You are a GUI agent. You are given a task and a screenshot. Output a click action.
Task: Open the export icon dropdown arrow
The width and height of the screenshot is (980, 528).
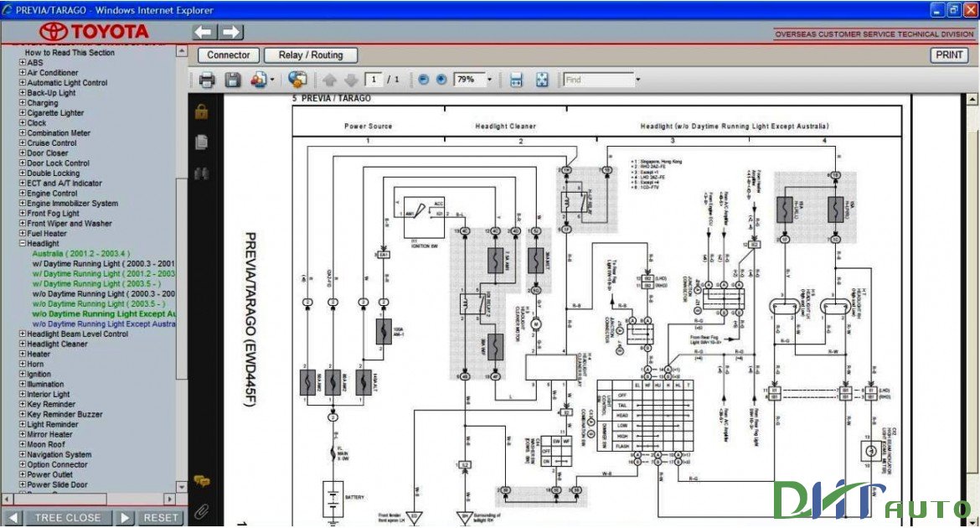tap(272, 80)
